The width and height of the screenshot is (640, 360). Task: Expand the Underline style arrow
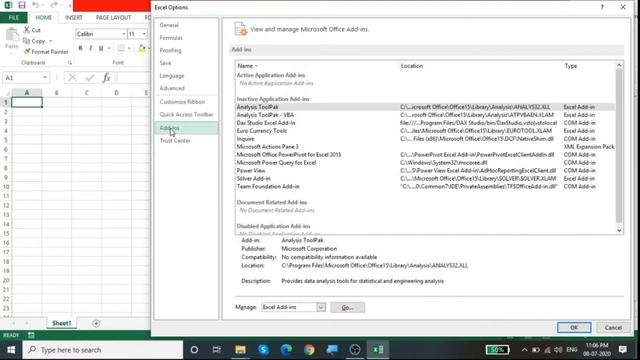109,48
